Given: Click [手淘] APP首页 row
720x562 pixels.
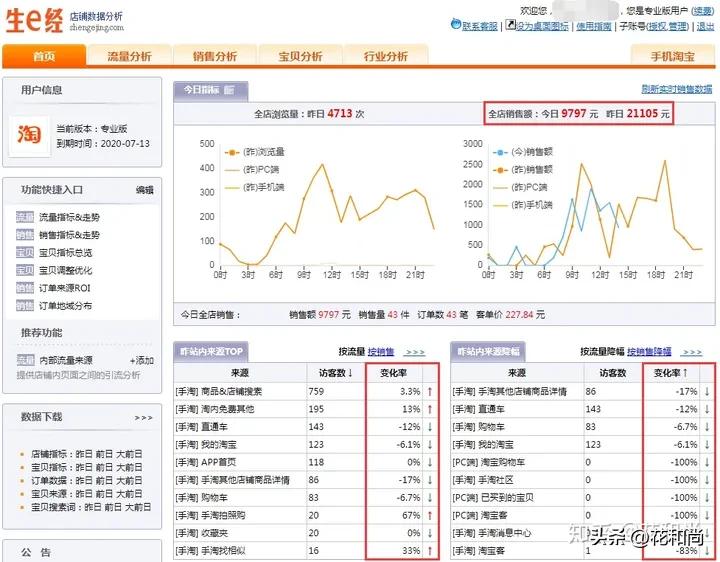Looking at the screenshot, I should 306,462.
